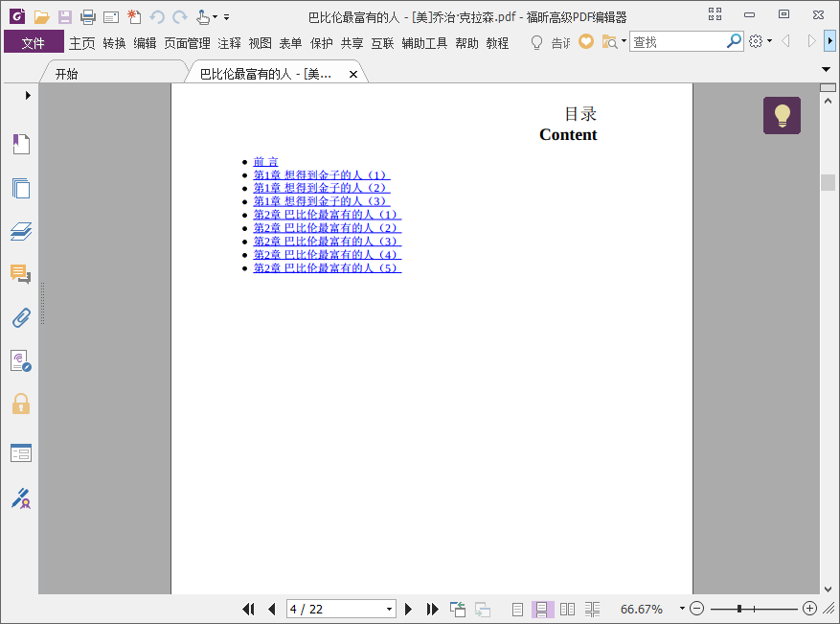Expand the page number dropdown
The image size is (840, 624).
(389, 609)
